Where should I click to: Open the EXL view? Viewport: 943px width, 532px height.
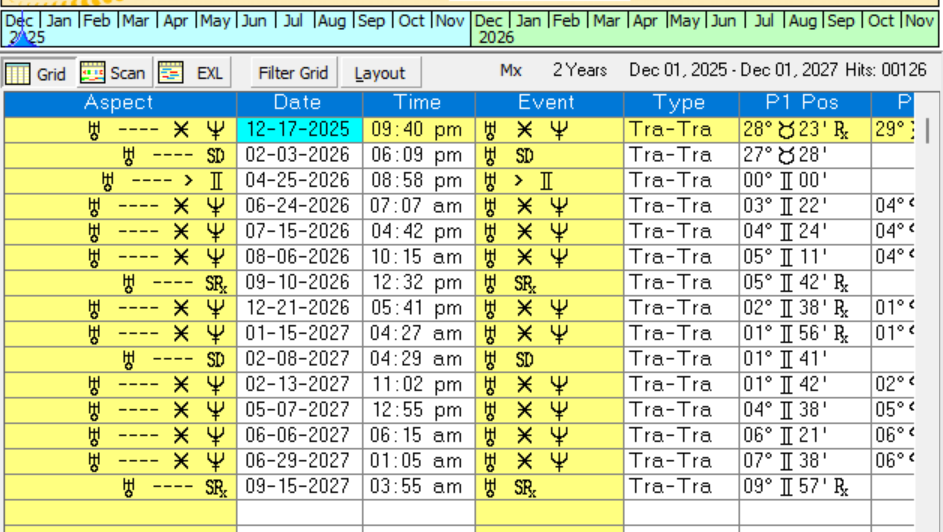click(194, 73)
